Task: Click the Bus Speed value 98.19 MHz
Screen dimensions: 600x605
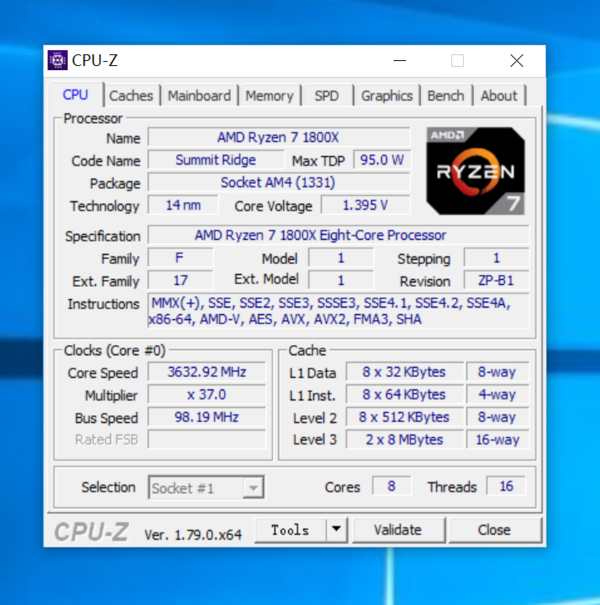Action: pyautogui.click(x=207, y=417)
